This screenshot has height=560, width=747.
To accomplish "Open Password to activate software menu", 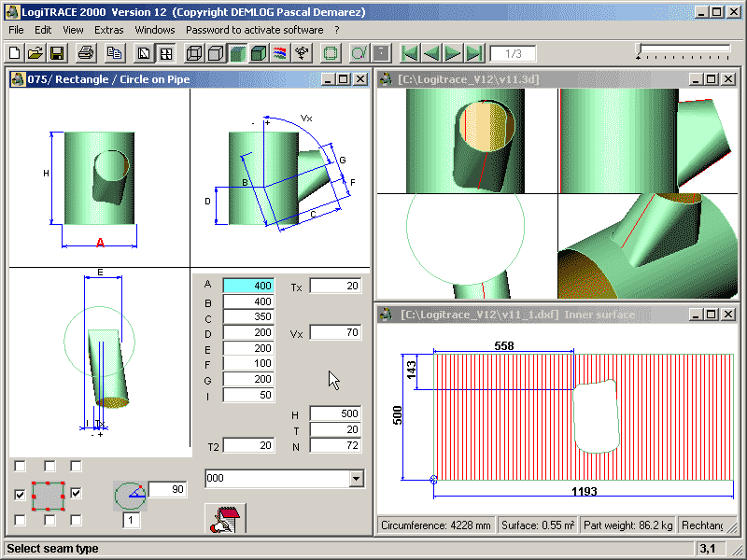I will (x=254, y=30).
